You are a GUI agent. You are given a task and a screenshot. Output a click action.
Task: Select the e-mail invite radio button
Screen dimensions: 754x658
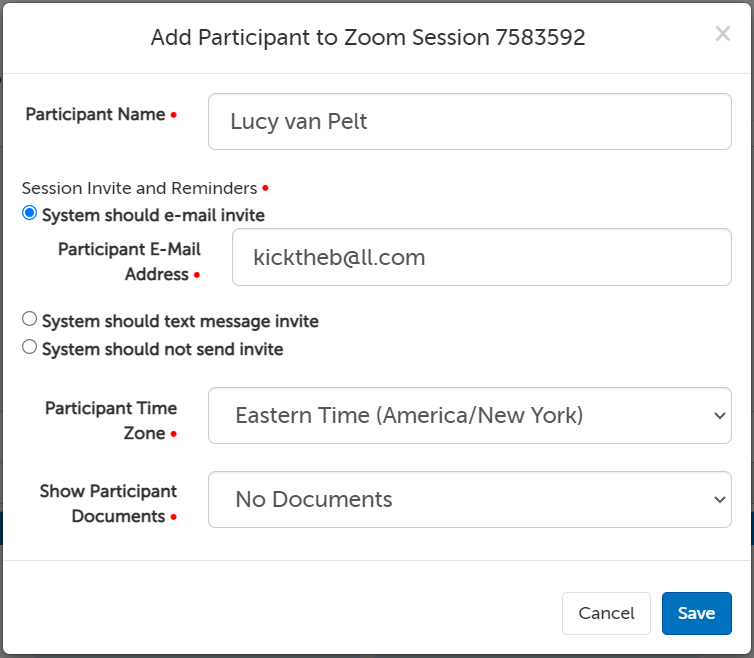pos(30,213)
